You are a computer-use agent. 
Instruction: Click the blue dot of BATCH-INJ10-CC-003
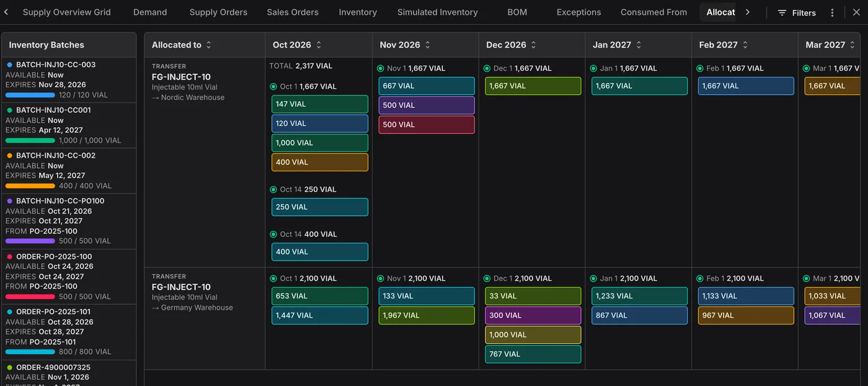9,65
